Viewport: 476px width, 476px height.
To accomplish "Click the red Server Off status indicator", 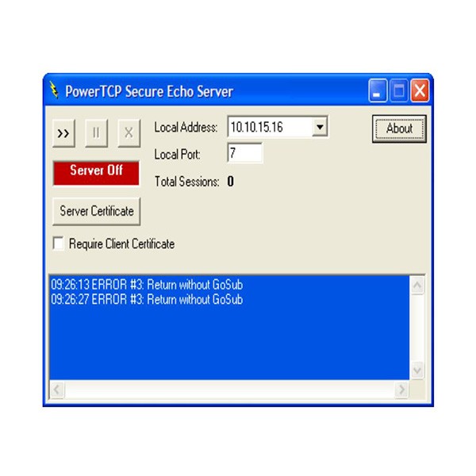I will point(96,173).
